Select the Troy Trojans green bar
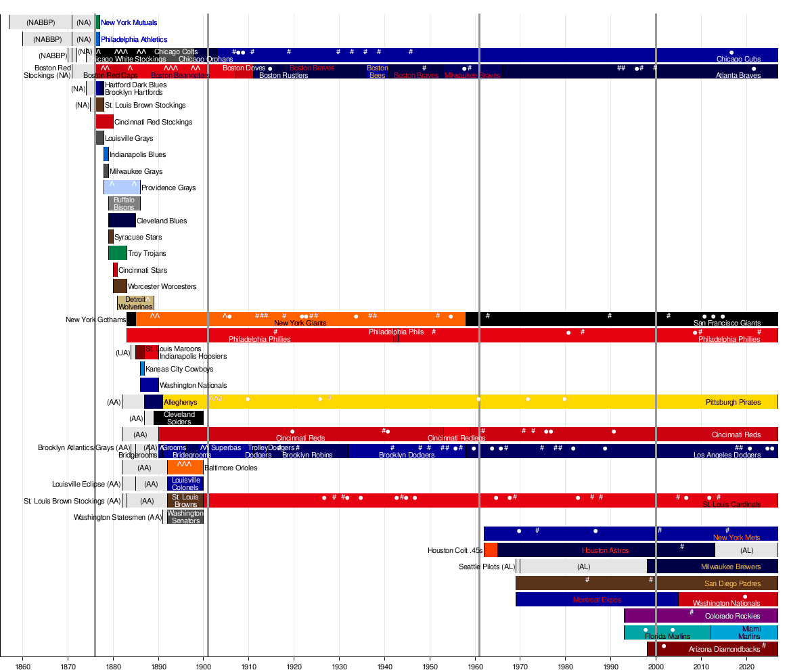This screenshot has height=670, width=812. (118, 253)
